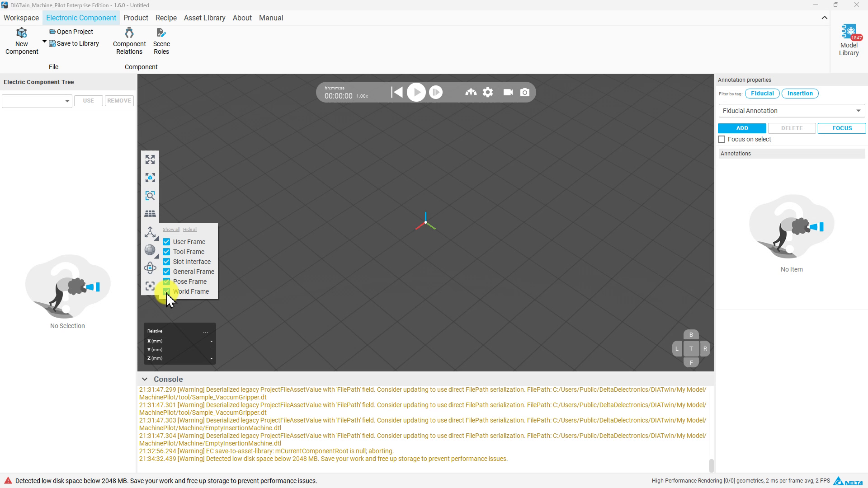The image size is (868, 488).
Task: Click the frame visibility axes icon
Action: tap(150, 232)
